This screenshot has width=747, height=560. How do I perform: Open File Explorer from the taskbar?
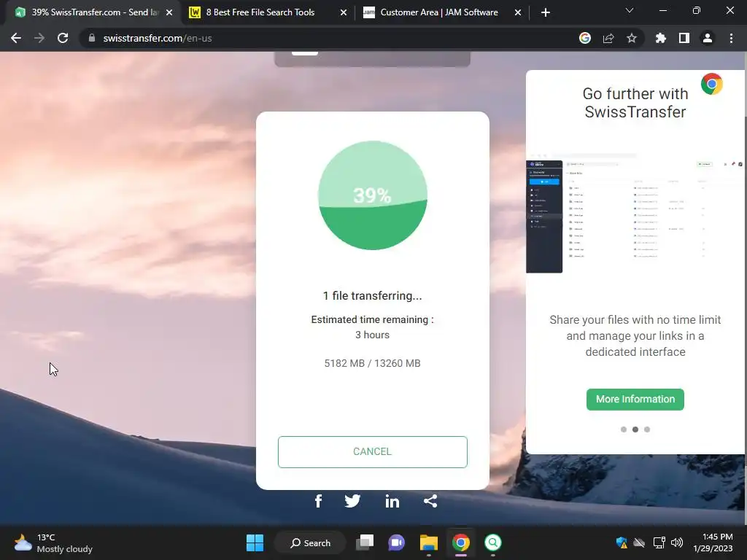(x=428, y=542)
